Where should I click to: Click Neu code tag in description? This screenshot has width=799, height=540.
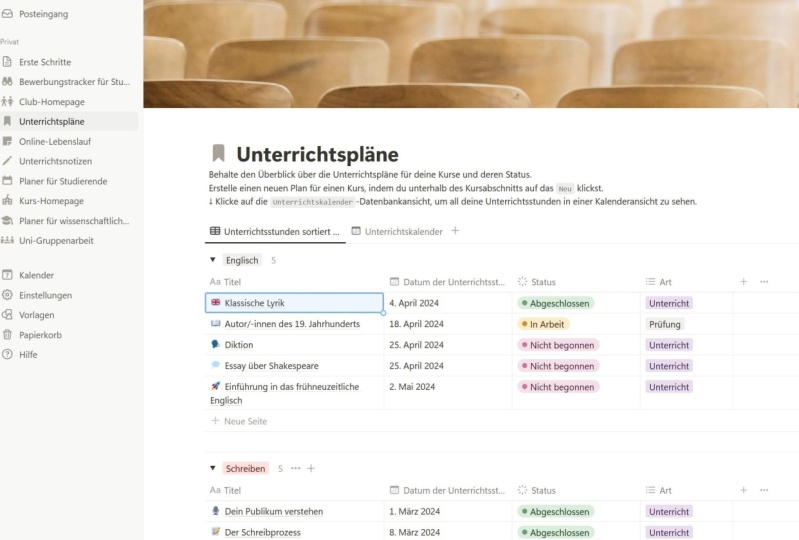pos(565,188)
